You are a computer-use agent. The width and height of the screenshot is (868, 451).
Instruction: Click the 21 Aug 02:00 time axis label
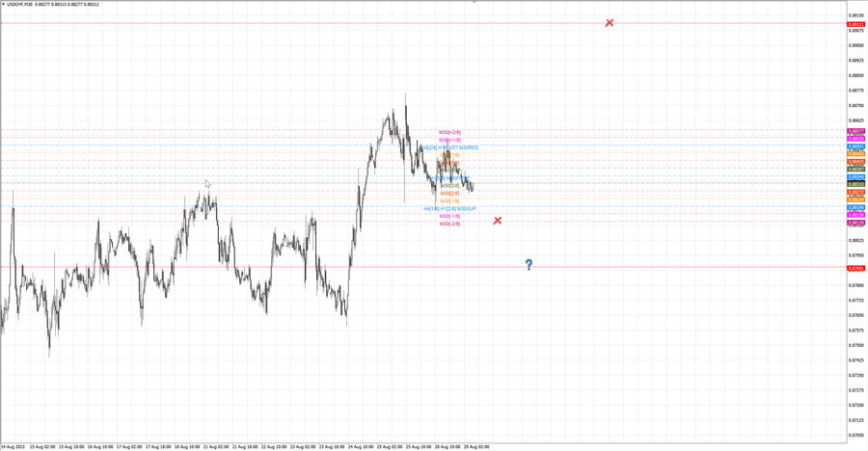[x=215, y=446]
